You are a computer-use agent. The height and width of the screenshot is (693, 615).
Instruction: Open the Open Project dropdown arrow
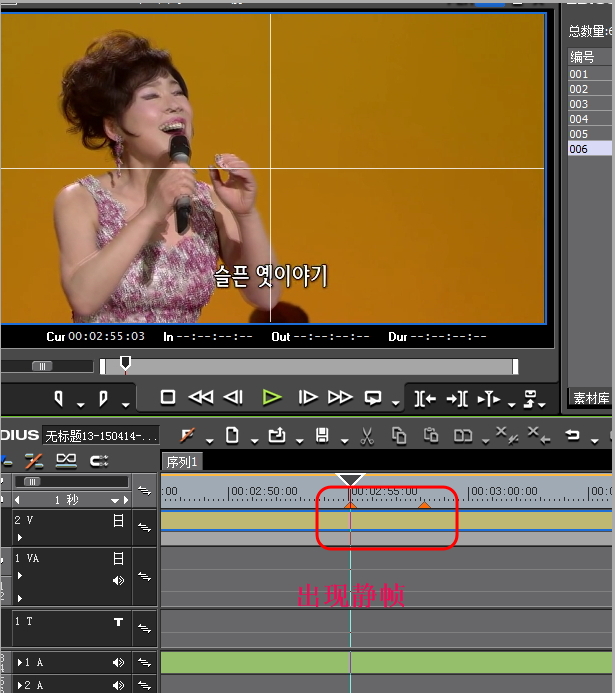click(x=300, y=441)
